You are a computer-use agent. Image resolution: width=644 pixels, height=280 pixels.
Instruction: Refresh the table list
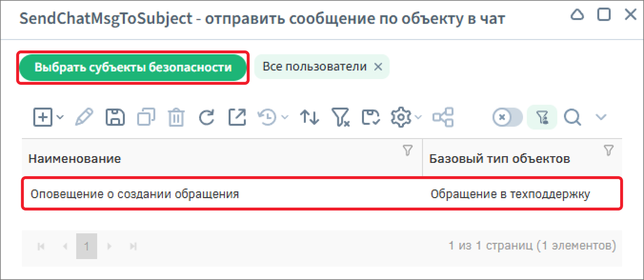[206, 117]
